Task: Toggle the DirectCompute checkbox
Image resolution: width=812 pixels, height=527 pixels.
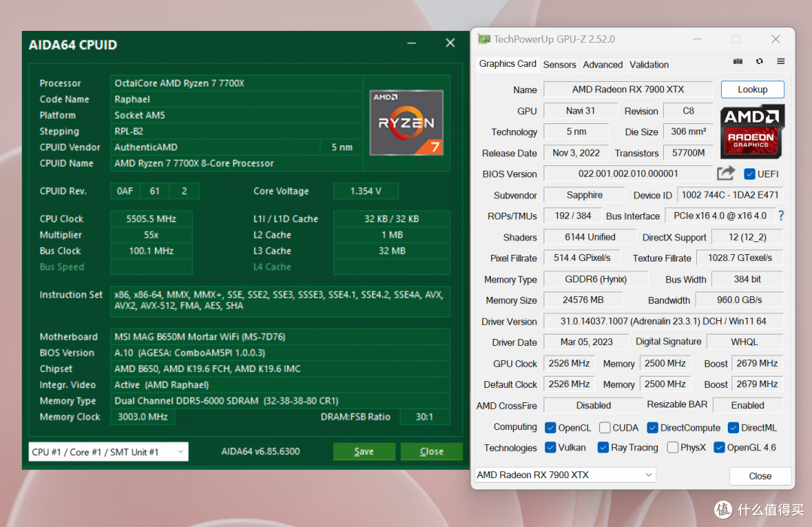Action: pyautogui.click(x=653, y=428)
